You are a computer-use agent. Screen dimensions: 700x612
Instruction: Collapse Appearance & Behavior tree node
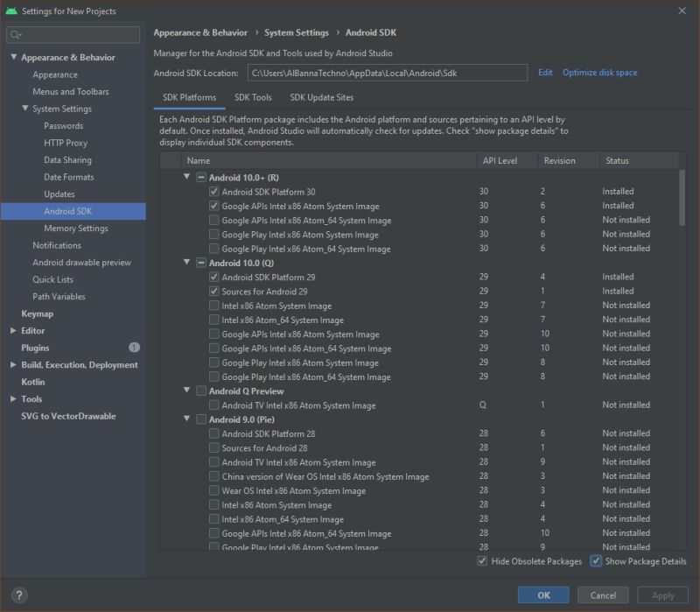pos(14,57)
